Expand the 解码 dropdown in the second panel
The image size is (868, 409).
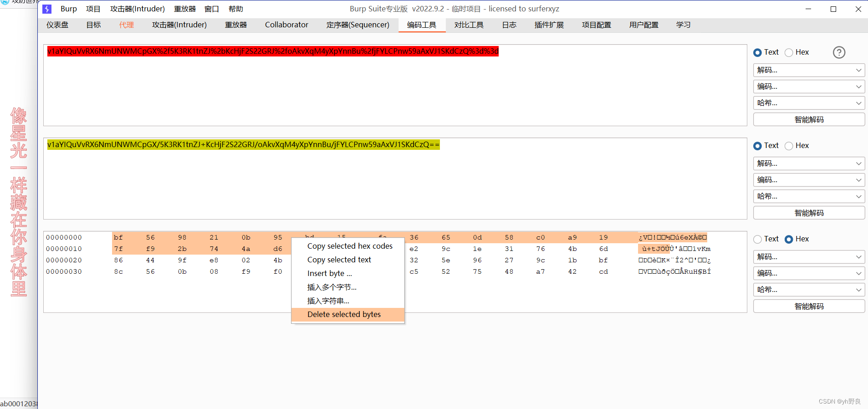(x=809, y=164)
